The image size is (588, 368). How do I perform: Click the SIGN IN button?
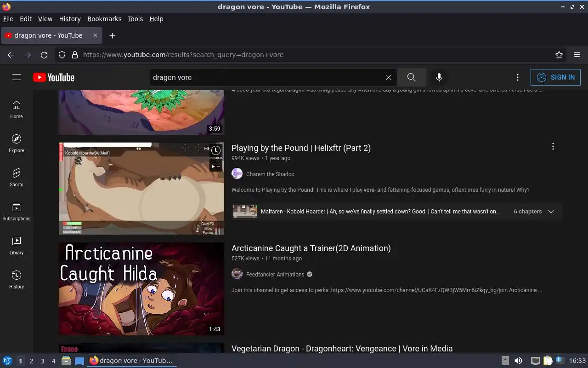[x=555, y=77]
